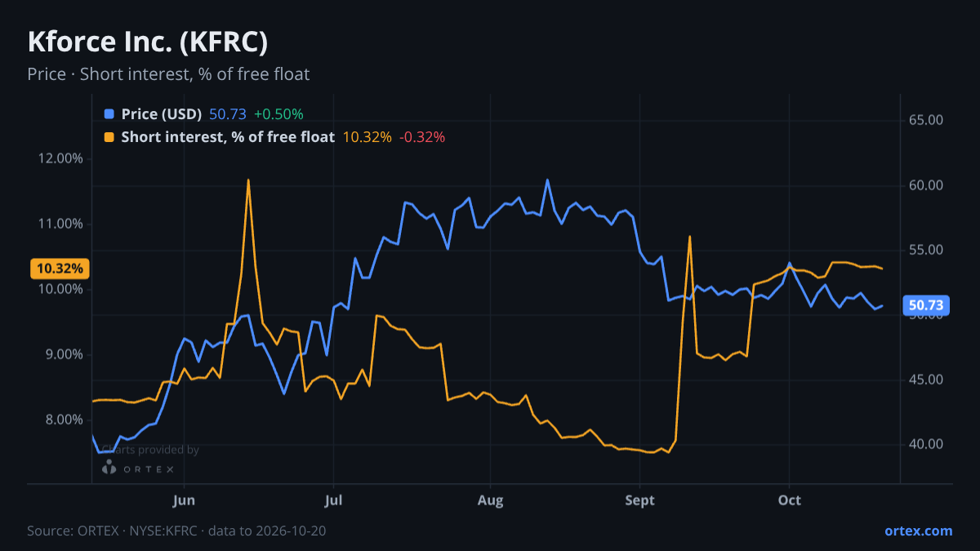Viewport: 980px width, 551px height.
Task: Click the 40.00 right axis label
Action: pyautogui.click(x=926, y=444)
